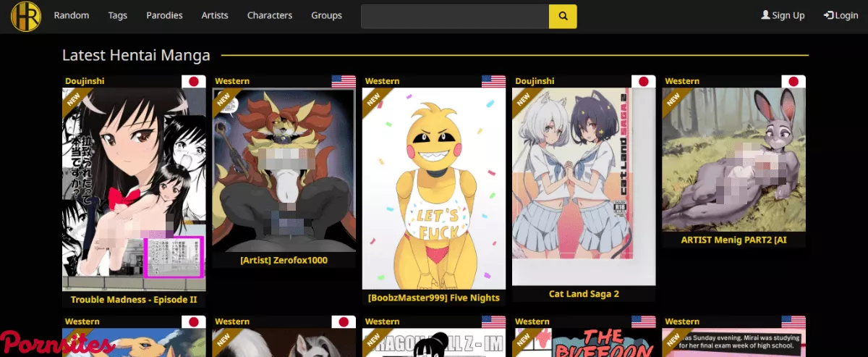Click the user icon beside Sign Up
The height and width of the screenshot is (357, 868).
[765, 15]
